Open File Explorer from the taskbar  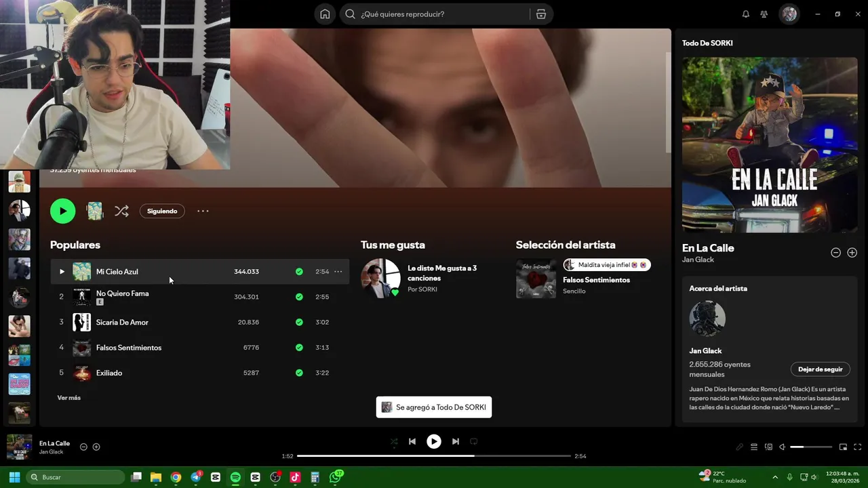[155, 477]
